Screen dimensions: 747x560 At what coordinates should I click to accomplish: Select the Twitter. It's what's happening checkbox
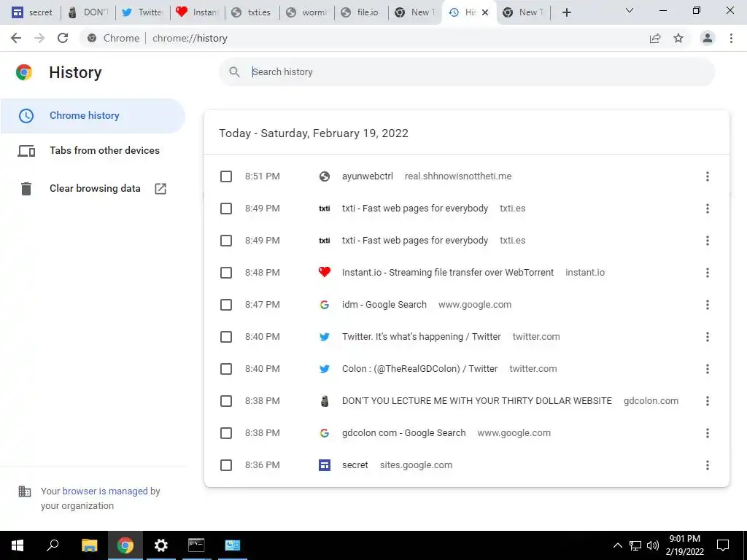[x=226, y=337]
